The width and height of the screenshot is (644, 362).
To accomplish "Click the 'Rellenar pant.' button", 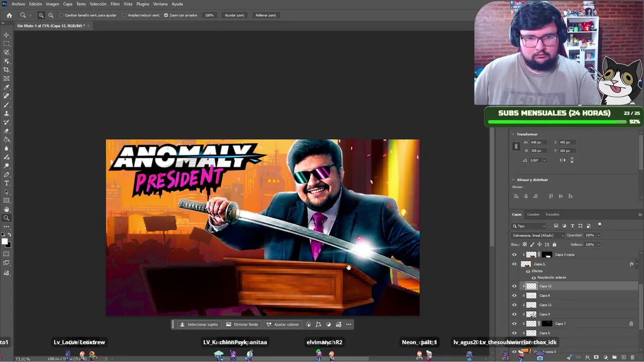I will coord(266,16).
